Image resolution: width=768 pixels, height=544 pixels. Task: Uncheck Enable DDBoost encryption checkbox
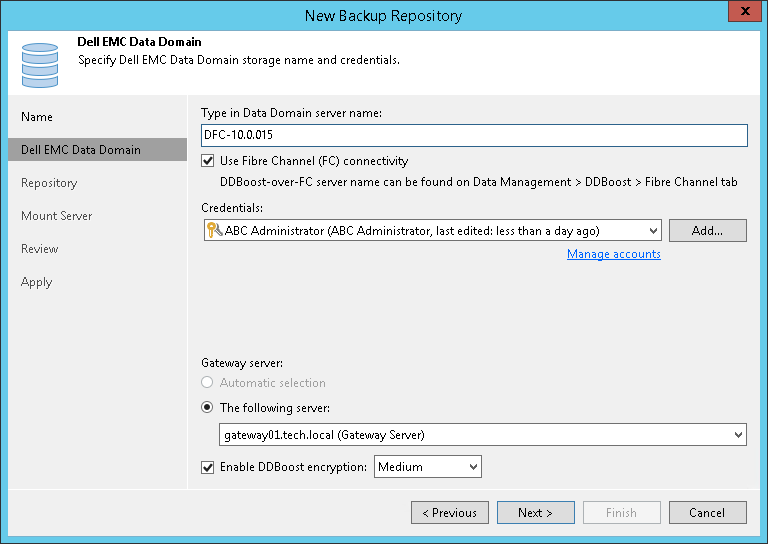pos(208,467)
